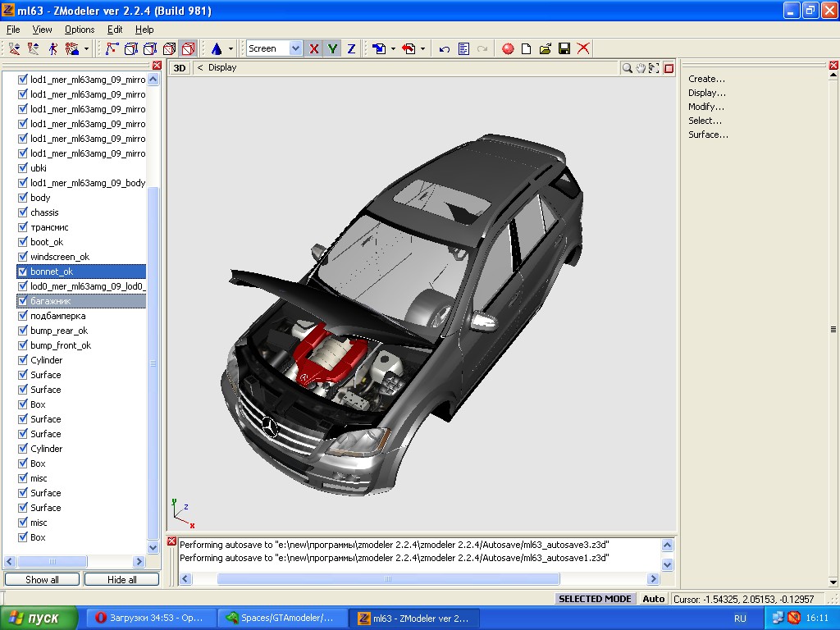840x630 pixels.
Task: Open the undo history list icon
Action: coord(464,48)
